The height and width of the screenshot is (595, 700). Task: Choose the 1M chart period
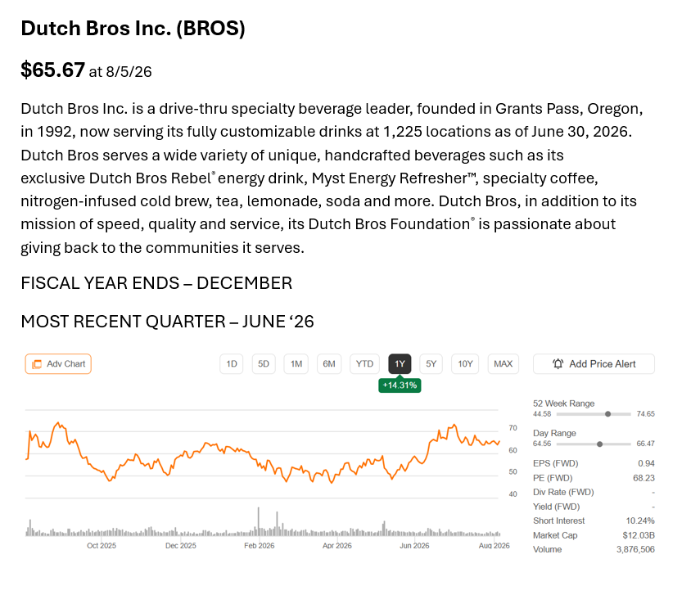point(296,363)
